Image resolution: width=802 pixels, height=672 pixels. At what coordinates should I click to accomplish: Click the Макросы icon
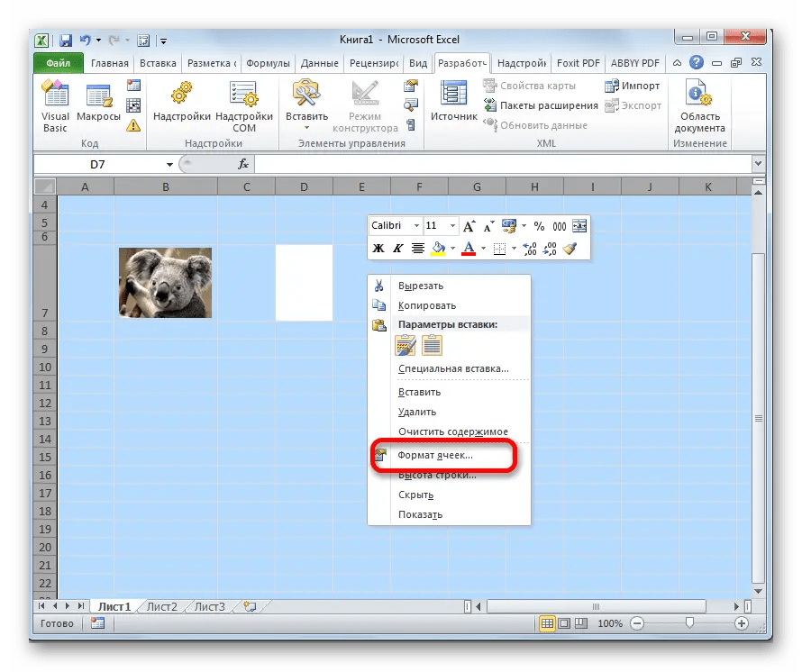coord(99,95)
